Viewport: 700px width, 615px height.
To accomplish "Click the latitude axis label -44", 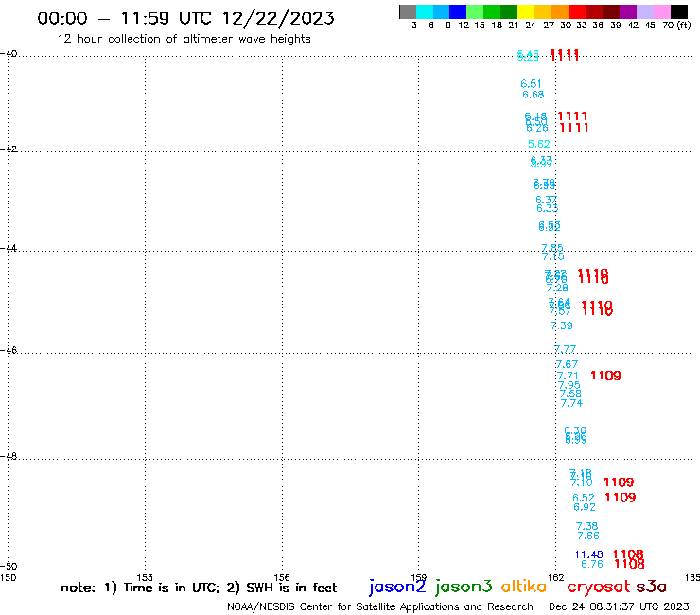I will [9, 248].
